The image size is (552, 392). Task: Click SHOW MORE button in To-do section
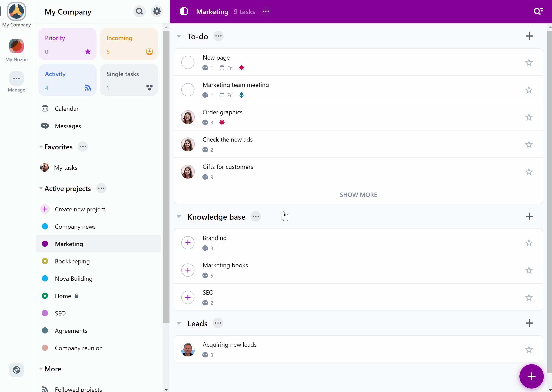358,195
